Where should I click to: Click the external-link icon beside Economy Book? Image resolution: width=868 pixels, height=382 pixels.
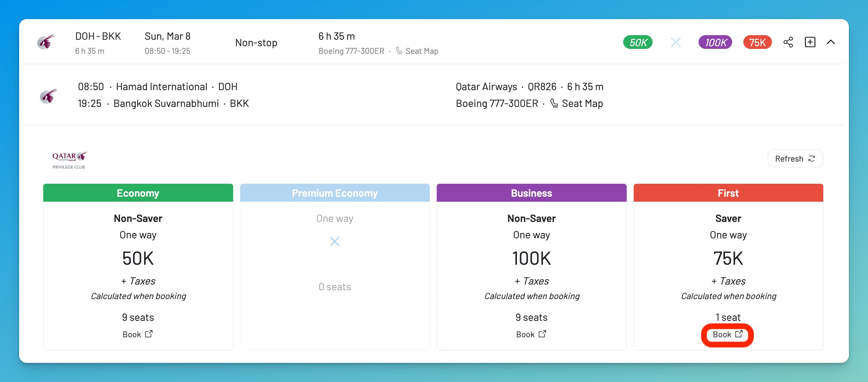149,333
